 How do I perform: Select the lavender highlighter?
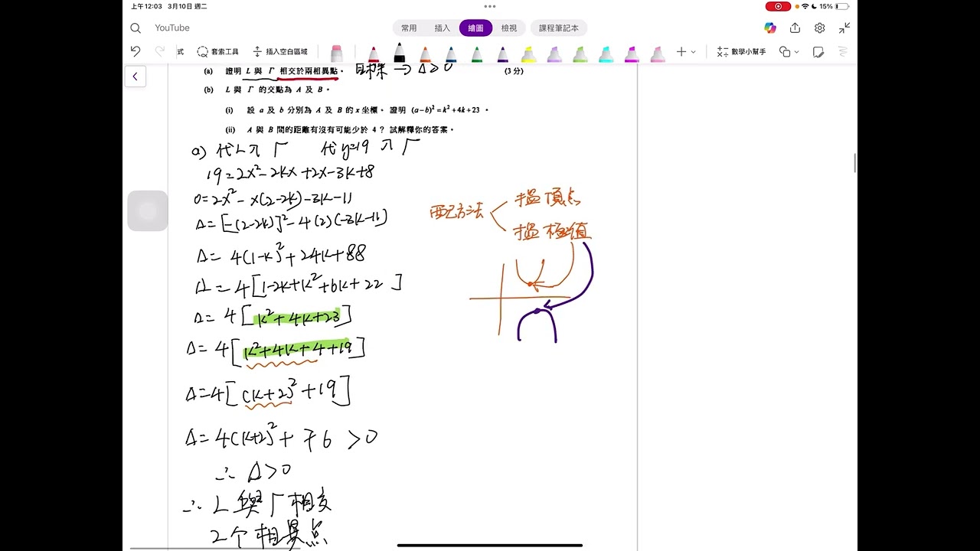[x=554, y=54]
